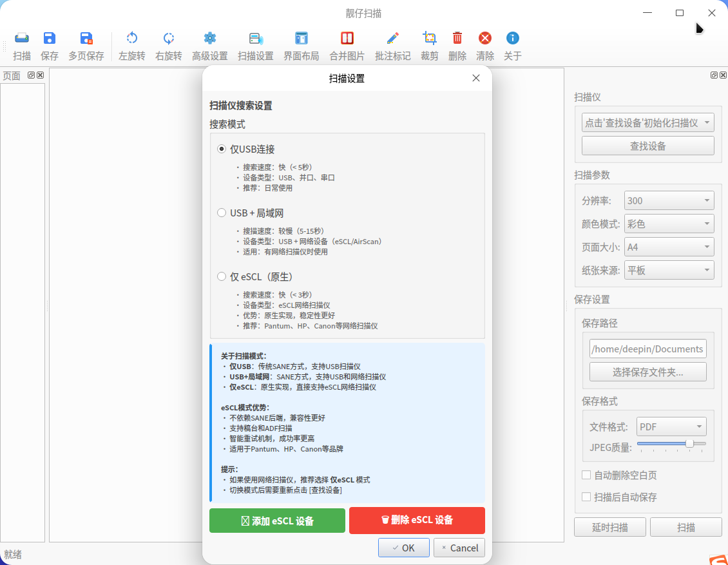
Task: Click the save path input field
Action: (x=647, y=349)
